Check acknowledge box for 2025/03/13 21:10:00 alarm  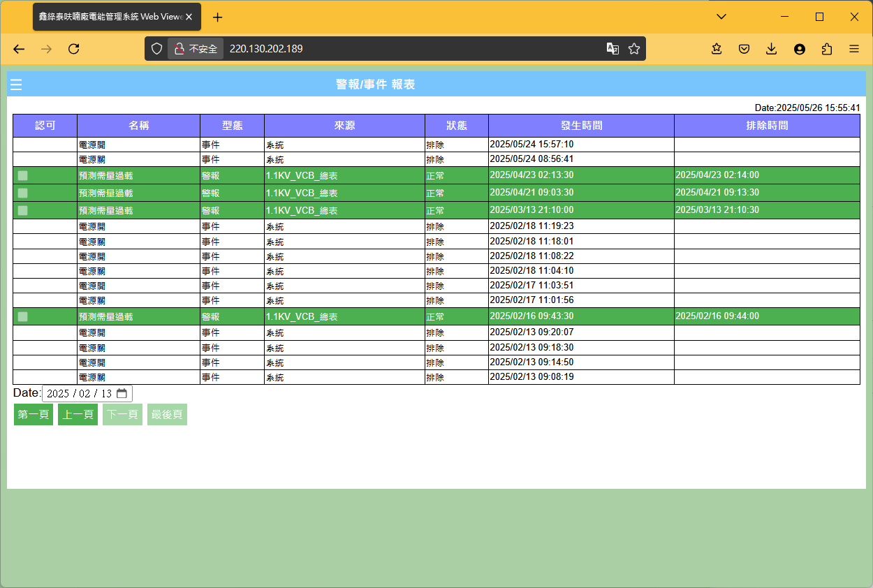[x=23, y=210]
